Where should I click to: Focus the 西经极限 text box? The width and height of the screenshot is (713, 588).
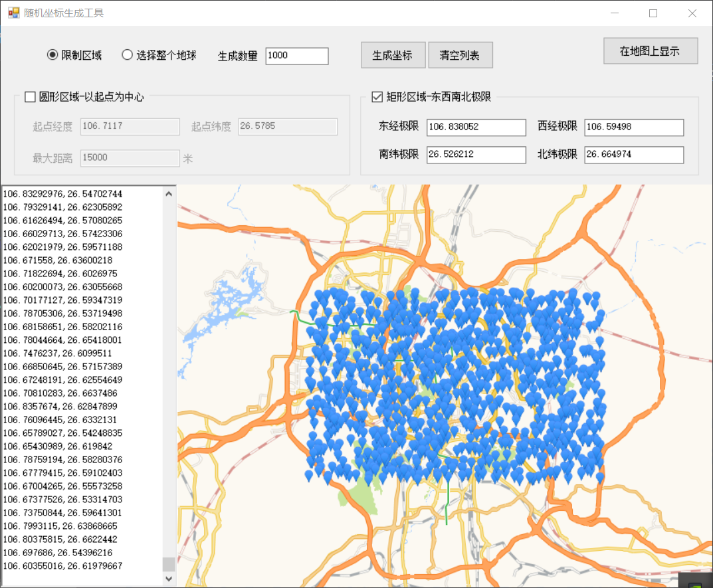(x=633, y=127)
